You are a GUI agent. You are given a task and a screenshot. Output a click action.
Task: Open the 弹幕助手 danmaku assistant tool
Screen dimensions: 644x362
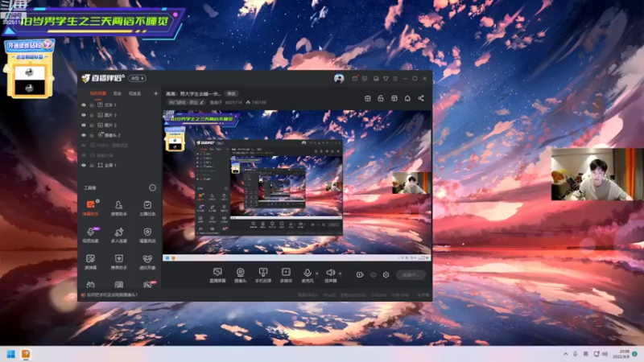coord(90,208)
